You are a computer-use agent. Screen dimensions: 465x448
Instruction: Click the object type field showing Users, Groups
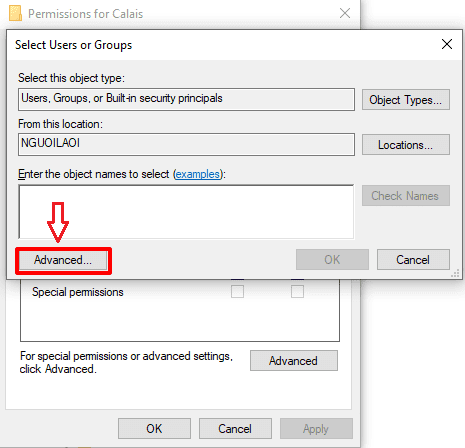pyautogui.click(x=186, y=99)
